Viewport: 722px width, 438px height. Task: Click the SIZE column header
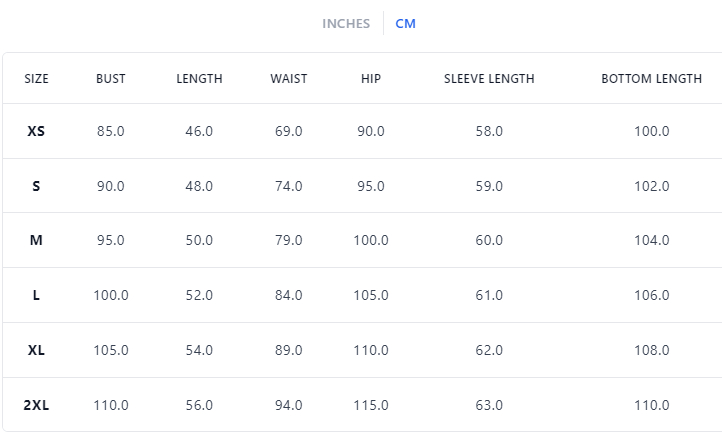pyautogui.click(x=36, y=79)
